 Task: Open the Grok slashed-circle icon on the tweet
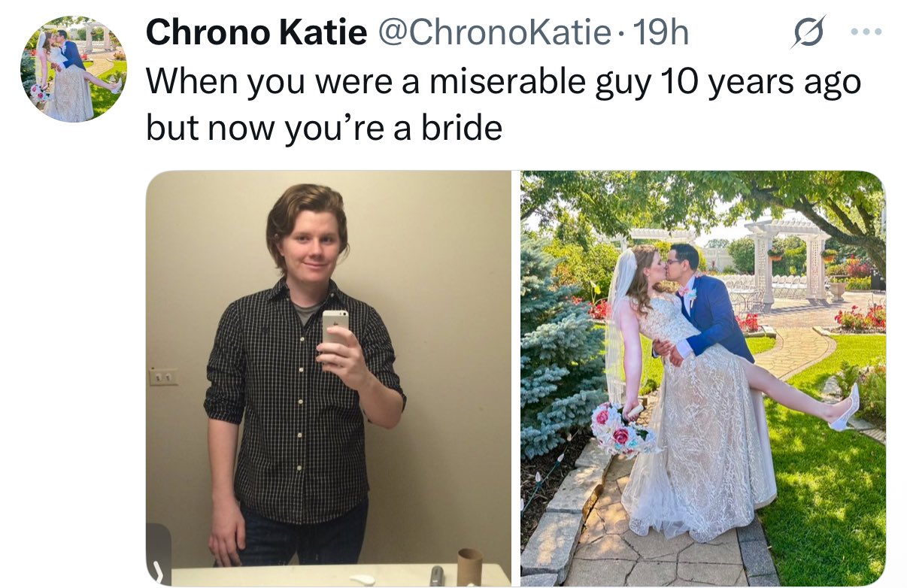coord(808,32)
